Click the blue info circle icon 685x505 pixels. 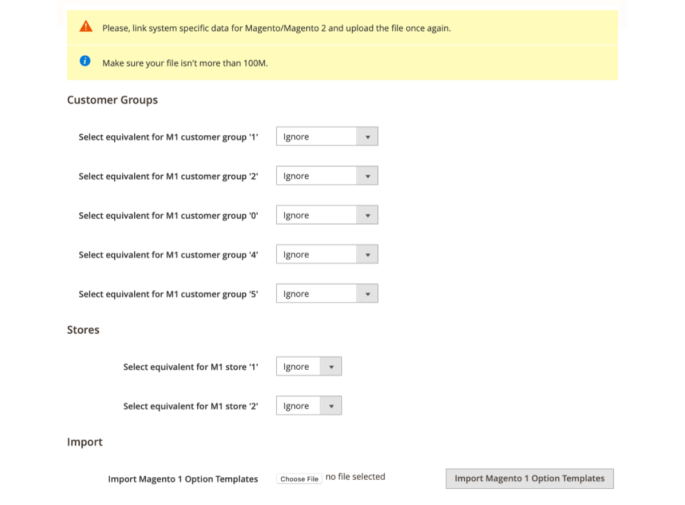tap(86, 62)
